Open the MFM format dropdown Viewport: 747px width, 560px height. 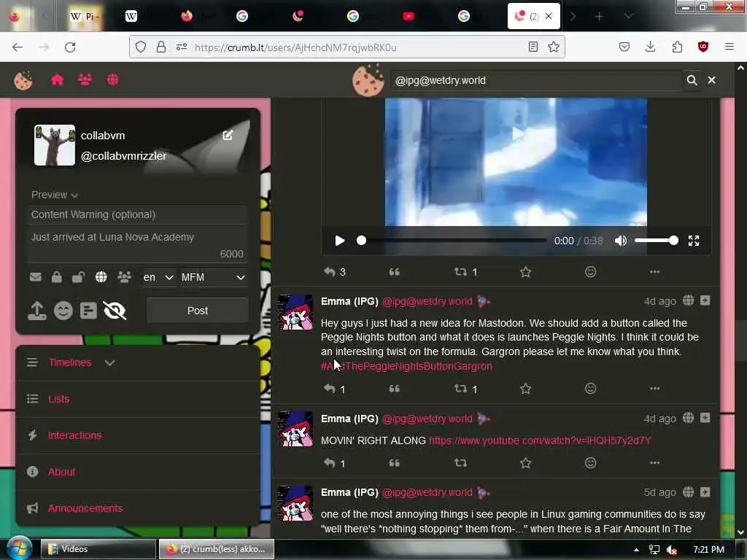pyautogui.click(x=214, y=277)
